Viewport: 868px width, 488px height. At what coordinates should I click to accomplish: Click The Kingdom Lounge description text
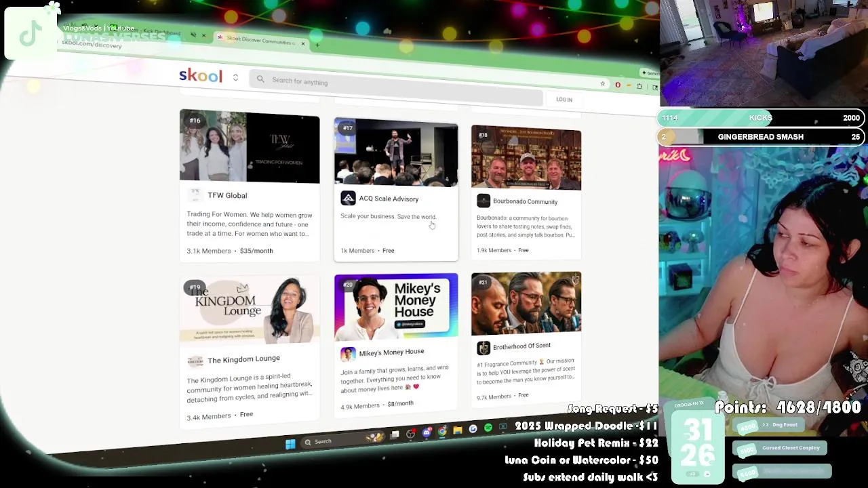pos(250,386)
